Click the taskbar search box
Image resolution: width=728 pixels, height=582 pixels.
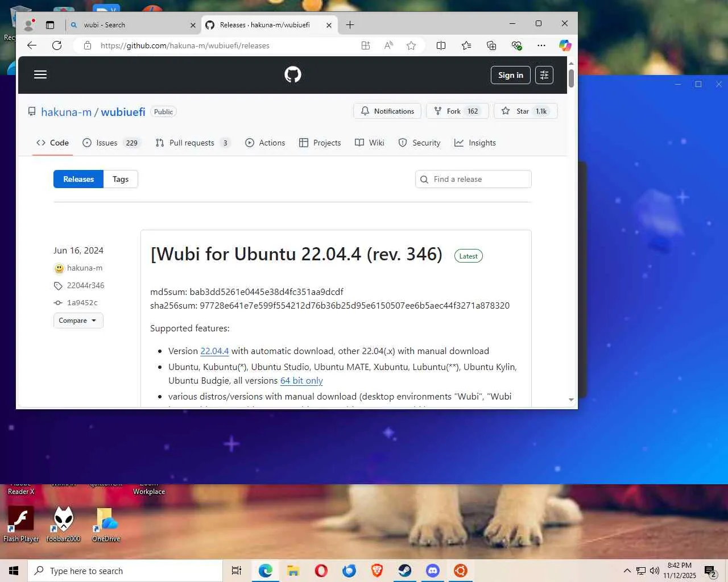pos(125,571)
